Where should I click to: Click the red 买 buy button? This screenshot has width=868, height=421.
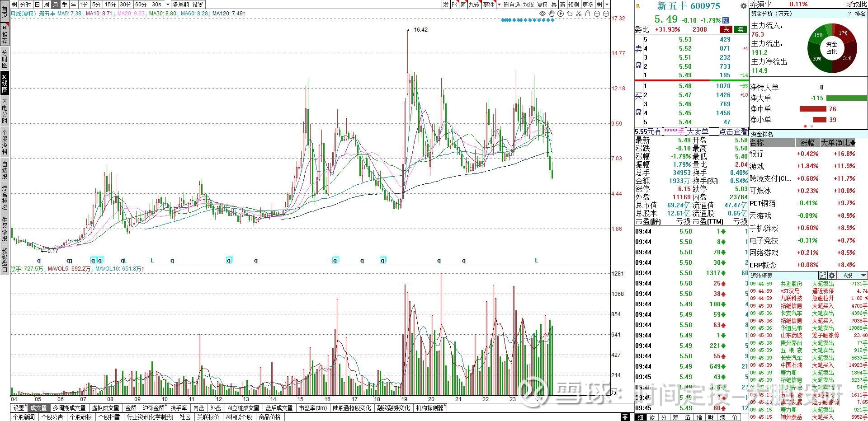click(726, 29)
